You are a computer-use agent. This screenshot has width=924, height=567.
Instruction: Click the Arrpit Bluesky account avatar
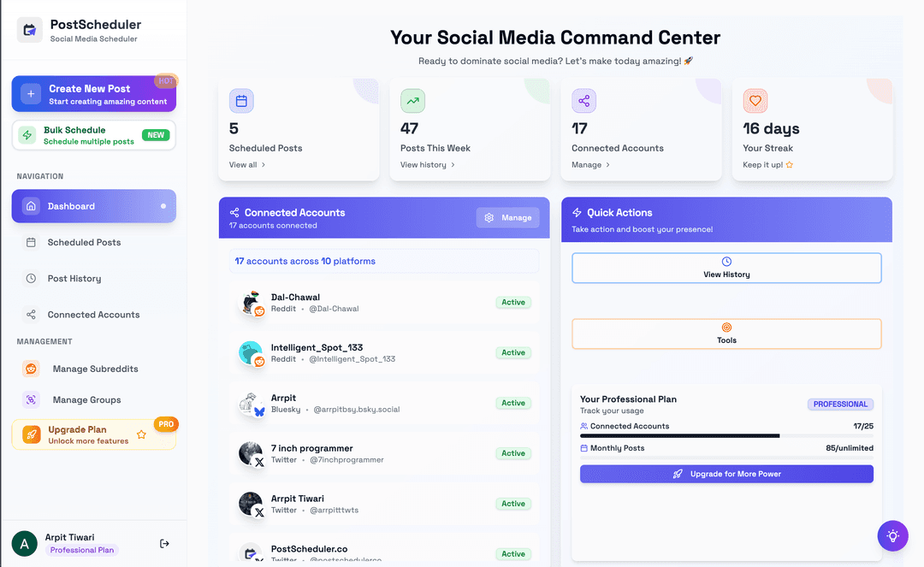pos(251,404)
